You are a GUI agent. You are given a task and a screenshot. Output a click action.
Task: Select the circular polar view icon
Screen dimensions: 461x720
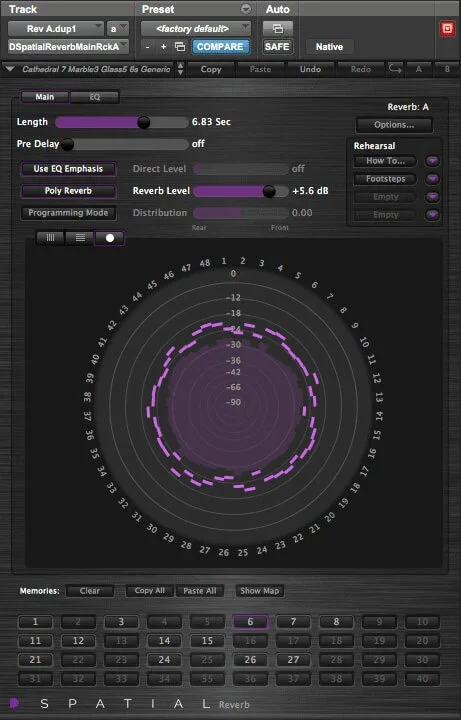[109, 238]
